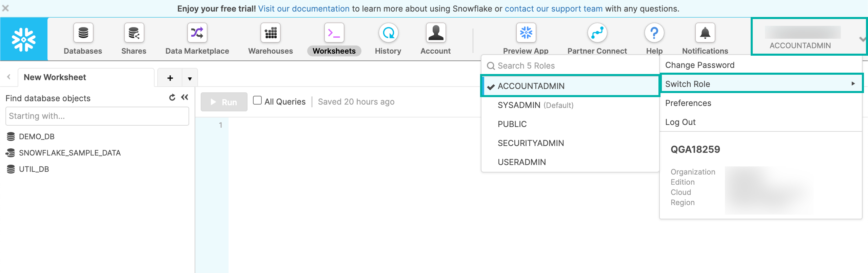Expand the Switch Role submenu

click(x=761, y=84)
